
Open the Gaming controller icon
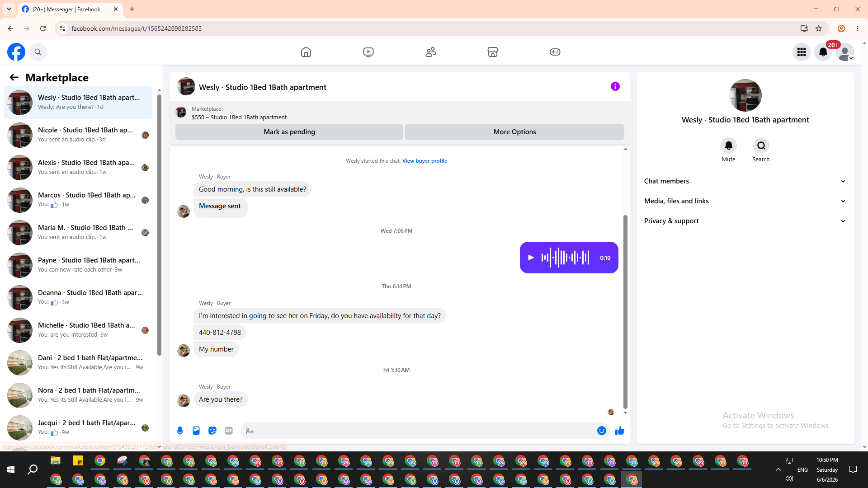555,52
